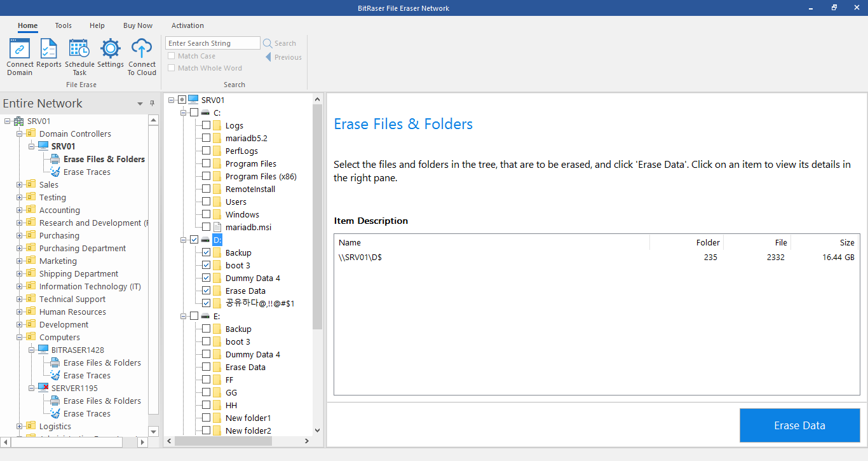This screenshot has width=868, height=461.
Task: Expand the Sales node
Action: point(19,184)
